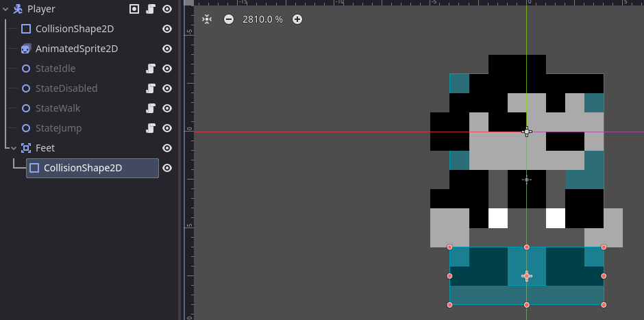The width and height of the screenshot is (644, 320).
Task: Toggle visibility of the Player node
Action: tap(167, 9)
